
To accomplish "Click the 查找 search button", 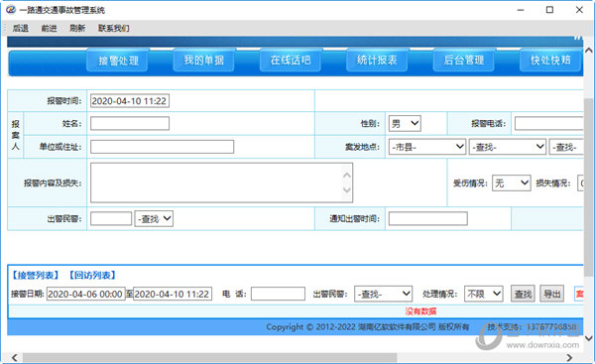I will [523, 294].
